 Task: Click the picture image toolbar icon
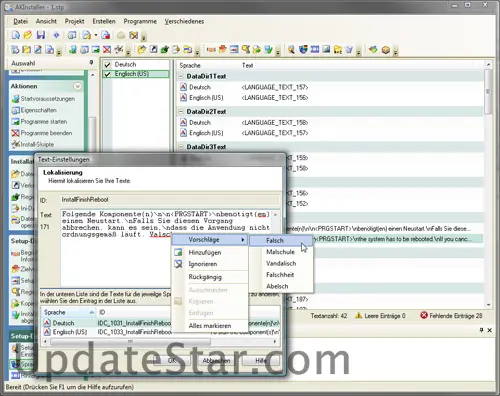click(326, 50)
